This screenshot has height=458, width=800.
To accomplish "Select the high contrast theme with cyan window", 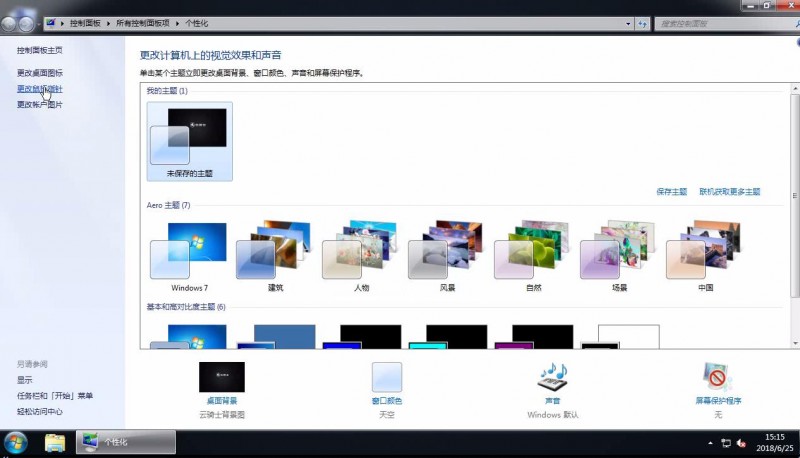I will (x=447, y=337).
